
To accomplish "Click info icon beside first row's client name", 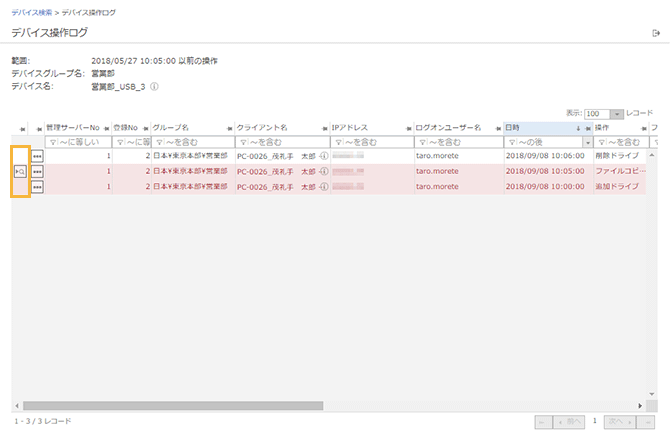I will point(324,156).
